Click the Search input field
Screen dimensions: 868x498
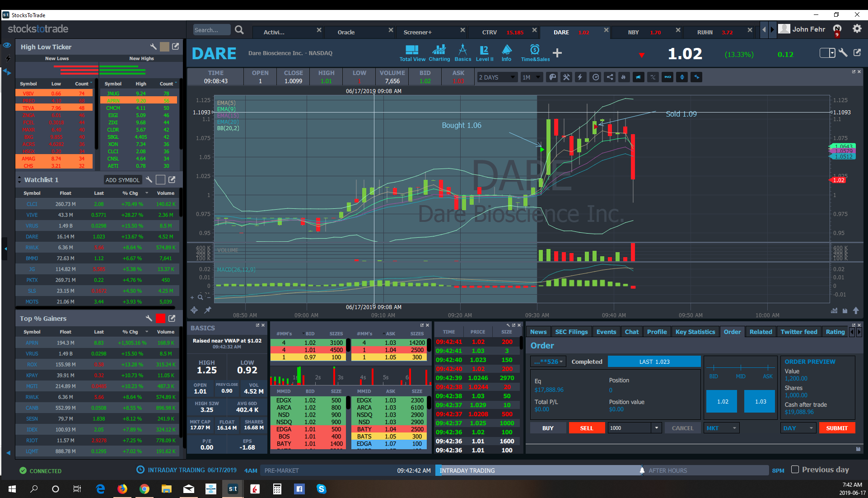211,30
